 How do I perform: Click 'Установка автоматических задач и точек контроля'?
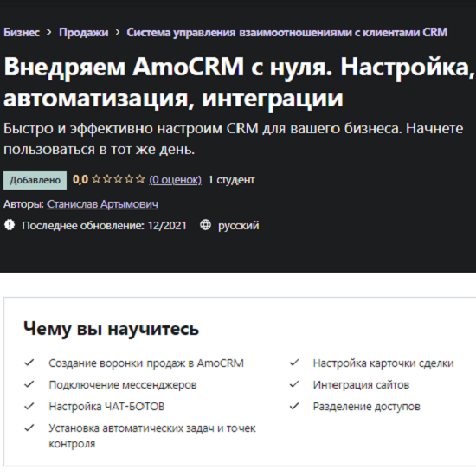tap(152, 435)
